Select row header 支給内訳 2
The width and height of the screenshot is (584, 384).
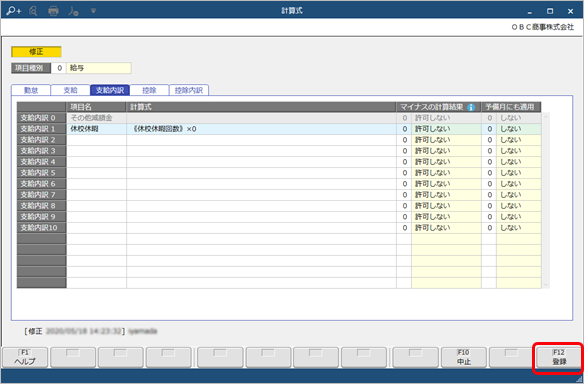41,140
